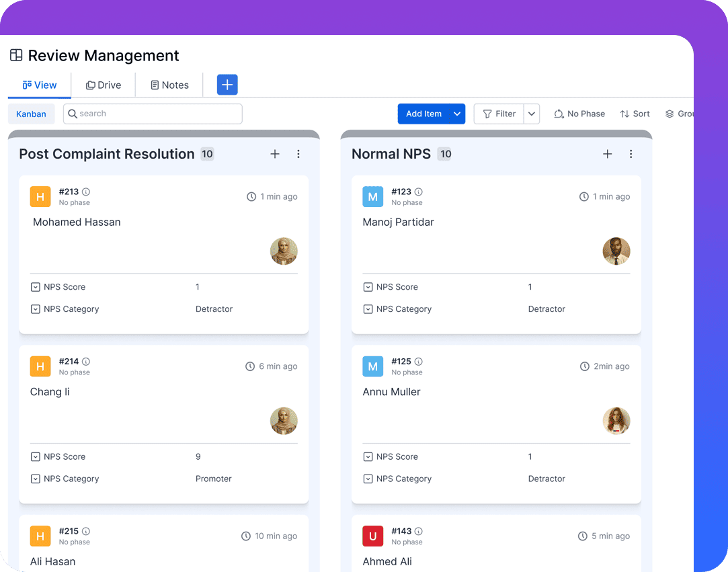
Task: Focus the search input field
Action: pyautogui.click(x=153, y=114)
